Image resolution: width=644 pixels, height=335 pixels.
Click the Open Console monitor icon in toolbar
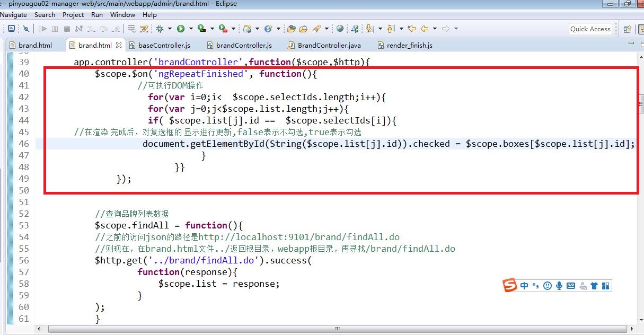tap(11, 29)
